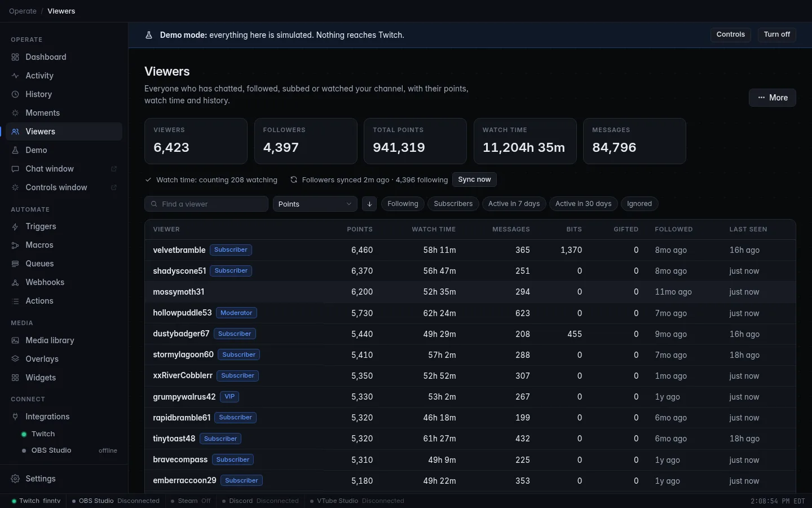Toggle sort direction arrow button
Viewport: 812px width, 508px height.
coord(369,204)
